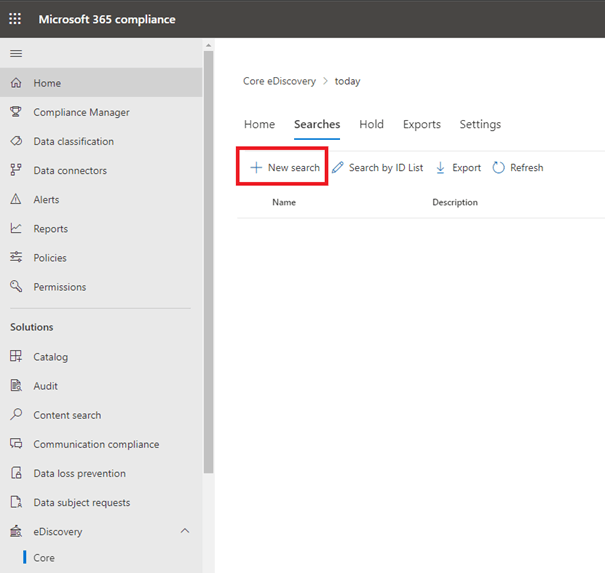Select the Searches tab
Screen dimensions: 605x573
point(317,124)
